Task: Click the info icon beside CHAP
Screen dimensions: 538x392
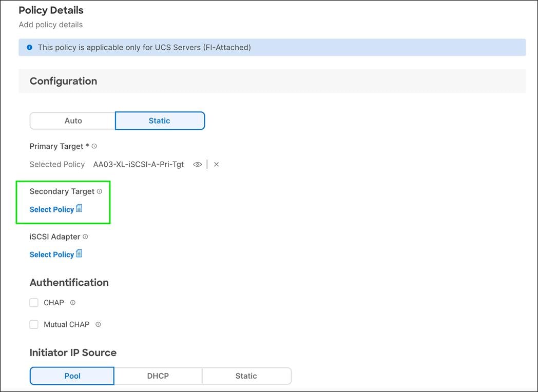Action: (x=72, y=303)
